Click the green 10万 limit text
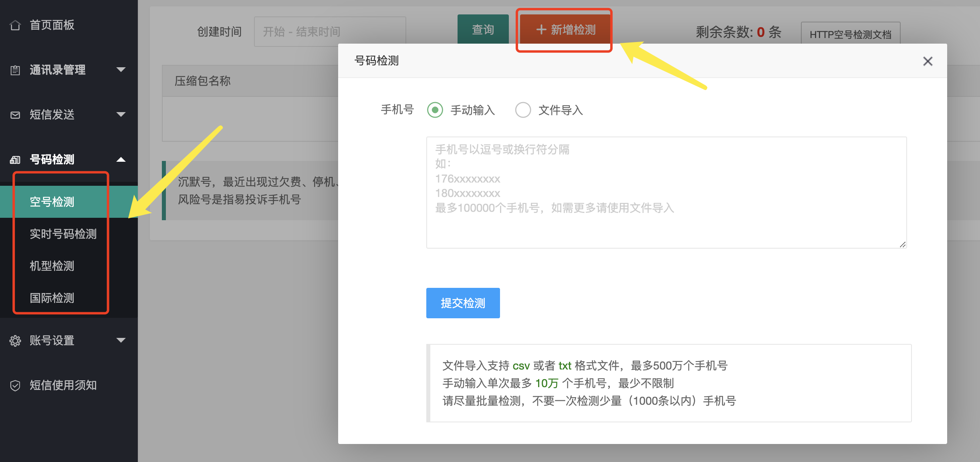The image size is (980, 462). (547, 384)
